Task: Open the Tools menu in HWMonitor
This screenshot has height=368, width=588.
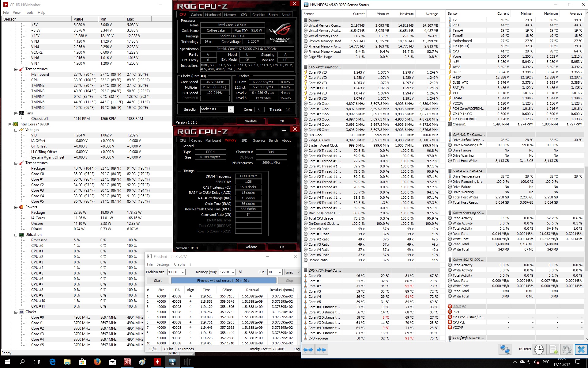Action: coord(29,13)
